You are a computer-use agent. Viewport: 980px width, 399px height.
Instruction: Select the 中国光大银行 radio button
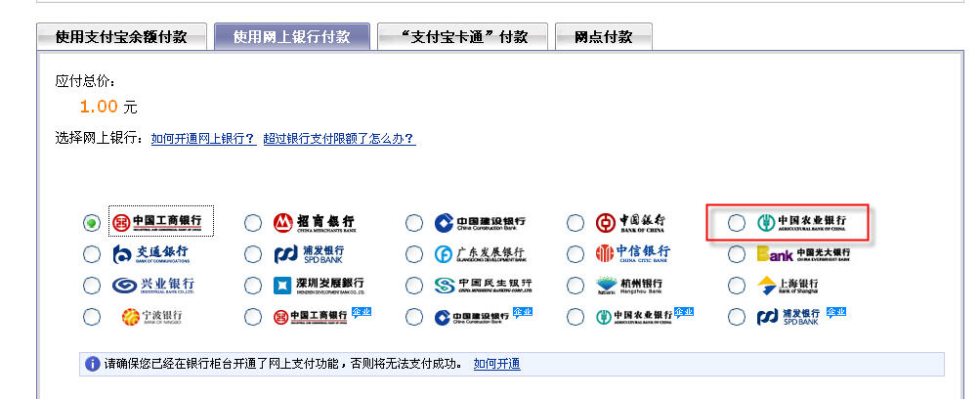click(737, 254)
